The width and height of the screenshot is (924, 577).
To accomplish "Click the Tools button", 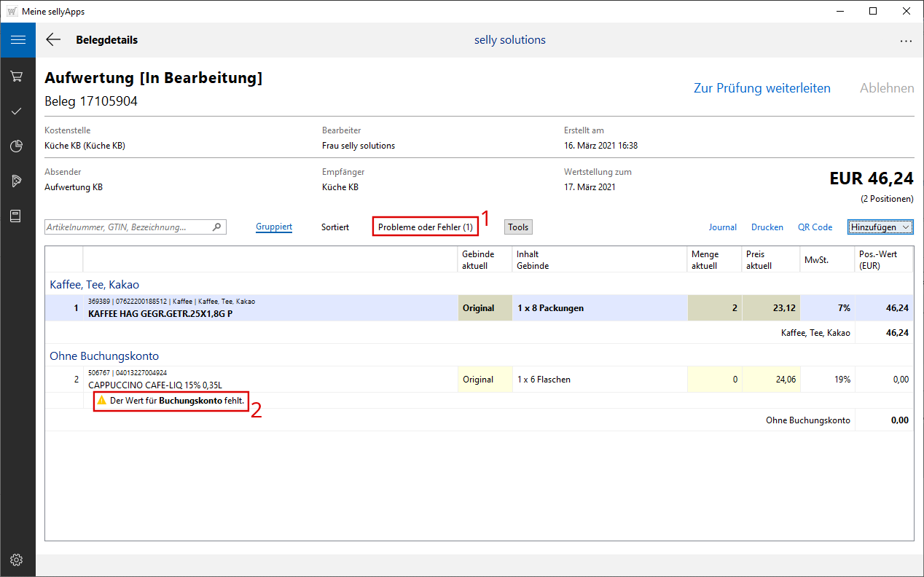I will pos(518,227).
